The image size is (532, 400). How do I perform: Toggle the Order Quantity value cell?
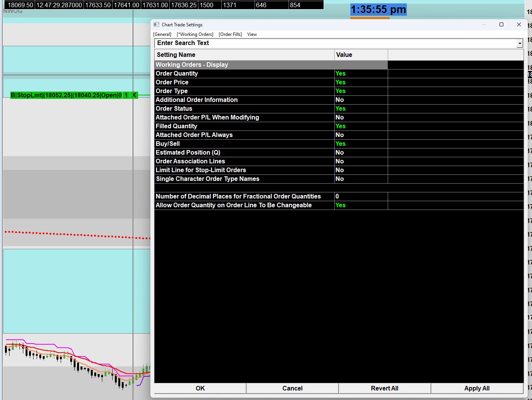(361, 74)
